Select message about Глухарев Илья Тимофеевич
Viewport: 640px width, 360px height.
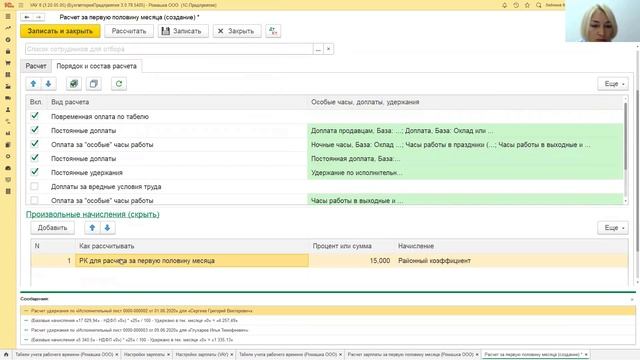click(328, 330)
